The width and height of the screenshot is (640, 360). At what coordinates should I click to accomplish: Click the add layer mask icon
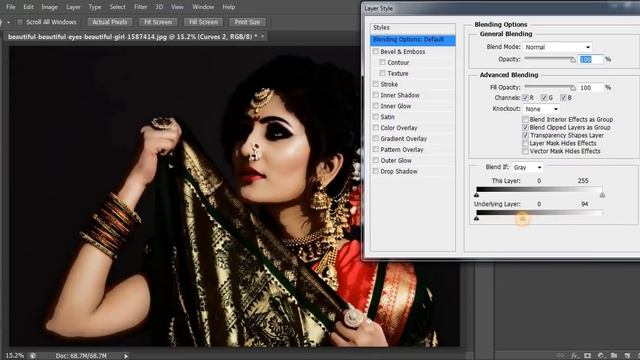point(588,356)
